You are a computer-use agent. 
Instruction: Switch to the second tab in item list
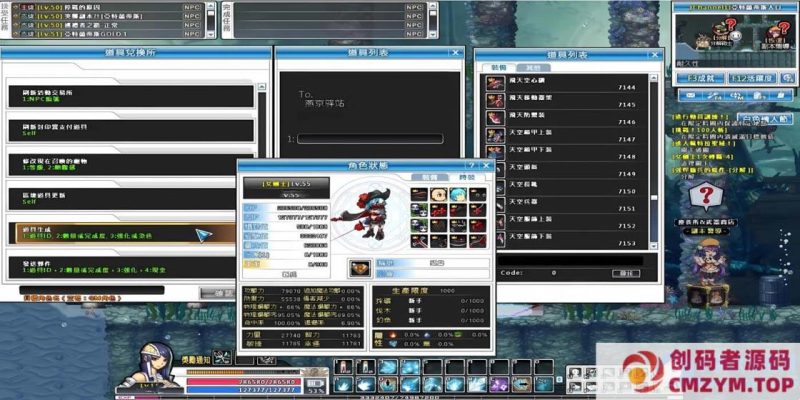(528, 68)
